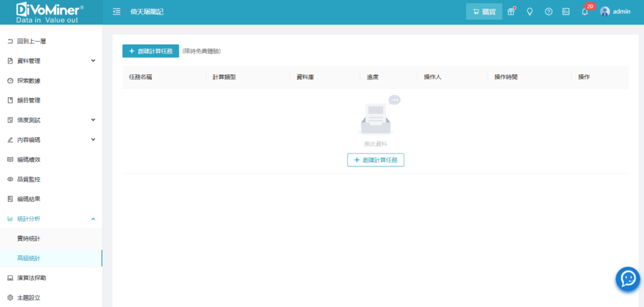The height and width of the screenshot is (307, 644).
Task: Click the 購買 purchase button
Action: pos(484,11)
